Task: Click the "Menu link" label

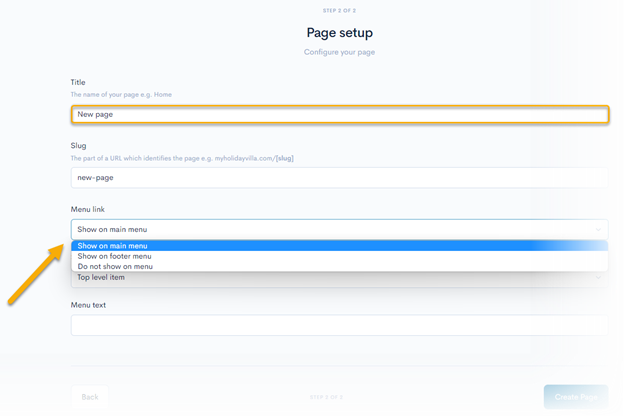Action: 87,208
